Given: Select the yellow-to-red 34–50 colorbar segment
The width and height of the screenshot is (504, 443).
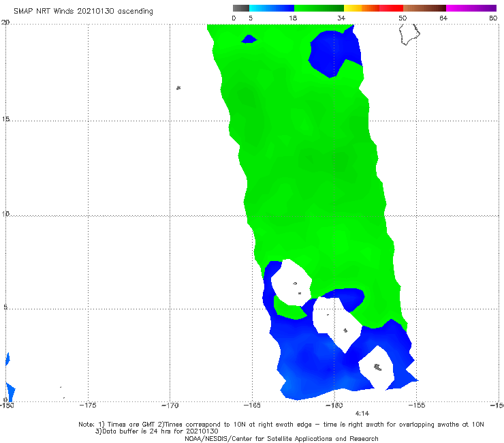Looking at the screenshot, I should pos(373,8).
